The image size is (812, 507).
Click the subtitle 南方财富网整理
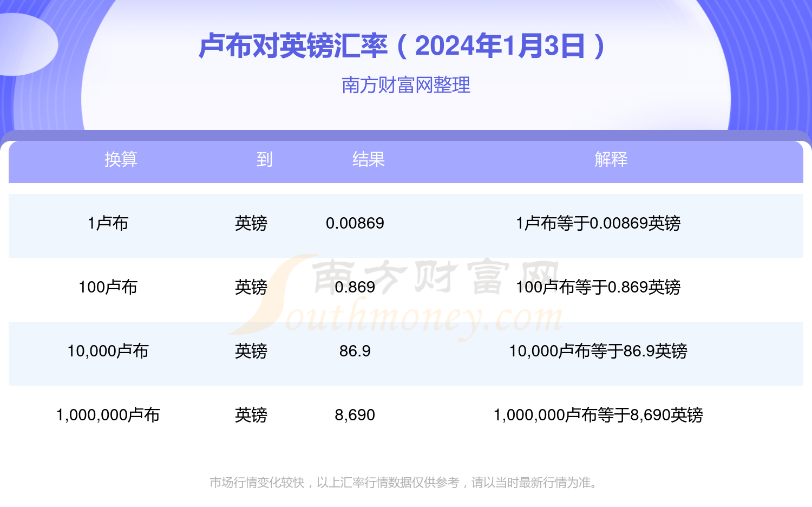click(x=406, y=85)
